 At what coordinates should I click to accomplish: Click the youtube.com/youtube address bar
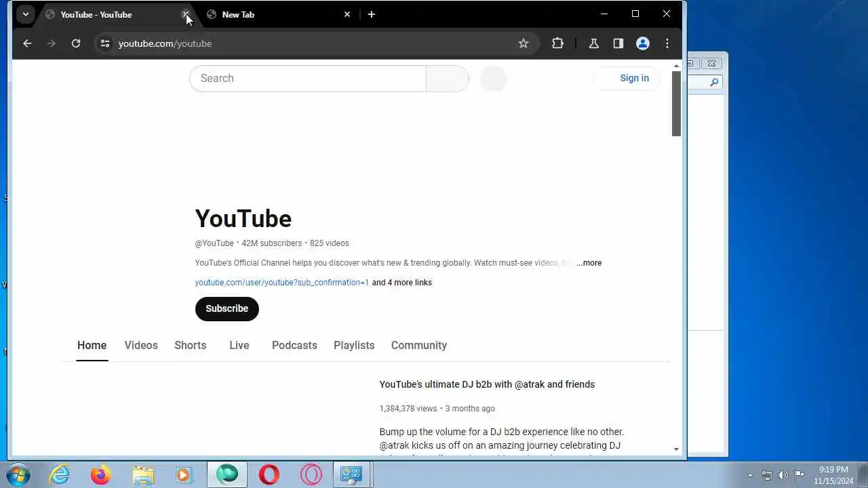click(312, 43)
